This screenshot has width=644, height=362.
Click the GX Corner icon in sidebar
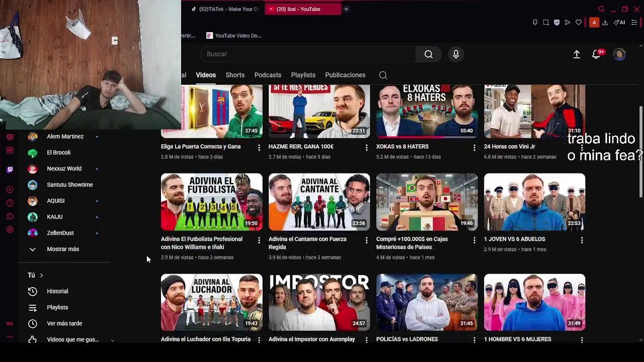(x=10, y=323)
